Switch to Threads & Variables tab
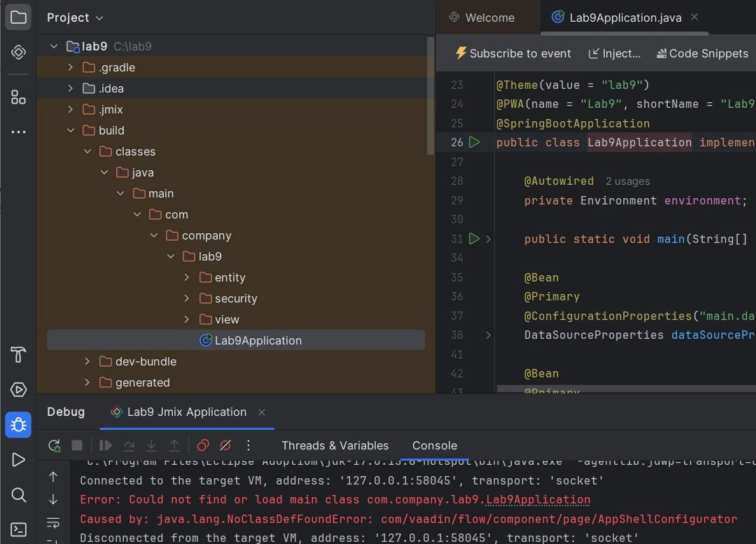The height and width of the screenshot is (544, 756). click(335, 445)
